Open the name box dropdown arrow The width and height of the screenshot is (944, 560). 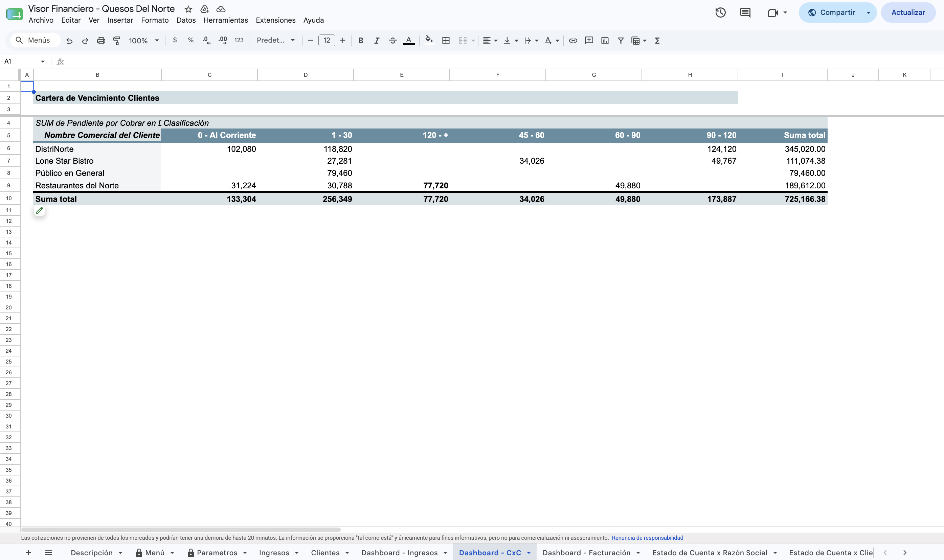pos(43,62)
